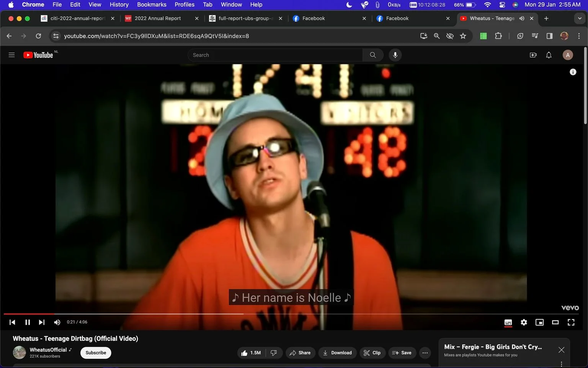Open the Bookmarks menu
Image resolution: width=588 pixels, height=368 pixels.
(152, 5)
